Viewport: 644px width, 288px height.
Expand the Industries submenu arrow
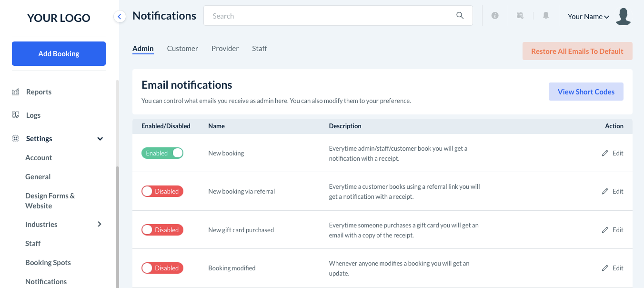click(100, 224)
